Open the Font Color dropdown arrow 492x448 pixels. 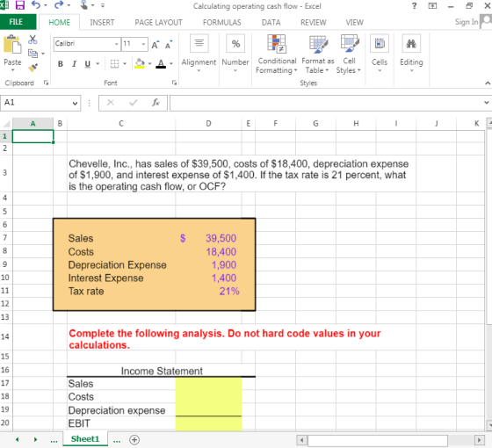(171, 64)
